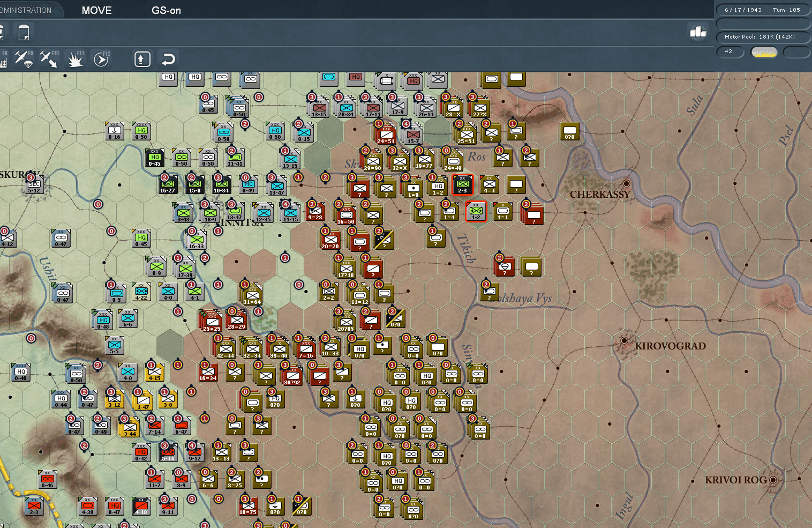
Task: Select the 11=12 armored stack
Action: point(359,294)
